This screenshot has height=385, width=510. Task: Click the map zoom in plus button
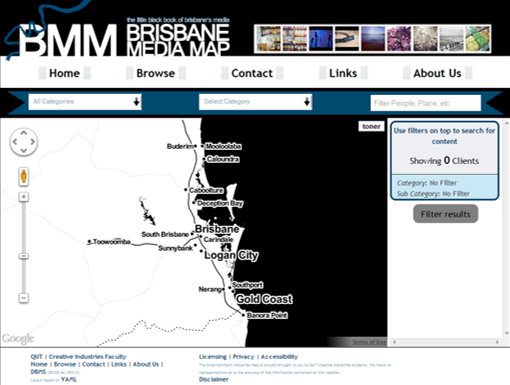(x=24, y=197)
